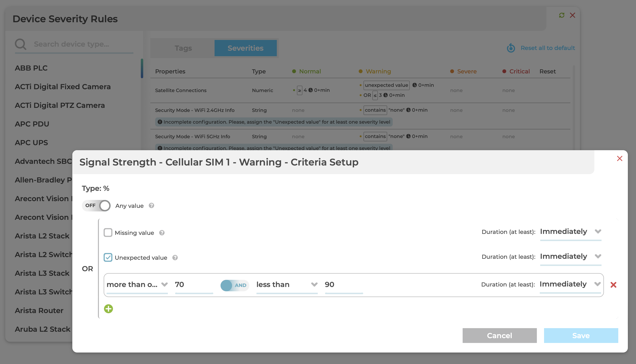Image resolution: width=636 pixels, height=364 pixels.
Task: Select APC UPS in the device list
Action: (31, 143)
